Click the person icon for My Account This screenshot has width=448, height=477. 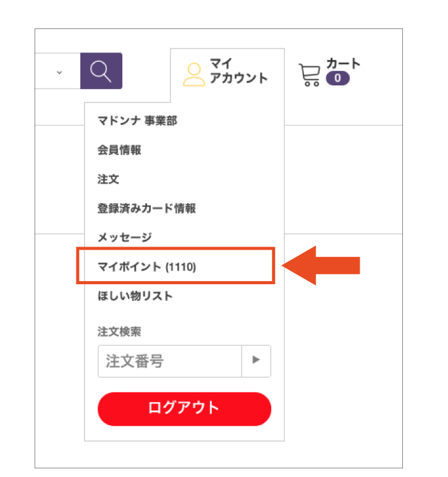(194, 74)
